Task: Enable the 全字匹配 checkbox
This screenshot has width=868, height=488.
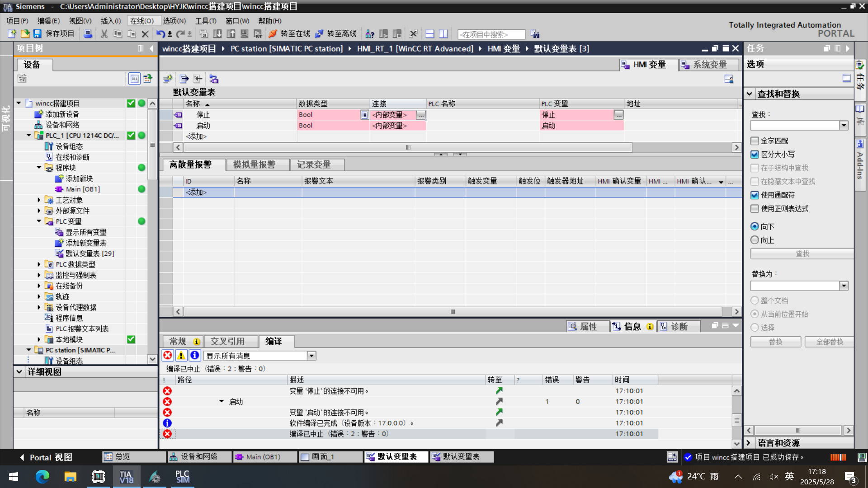Action: [755, 141]
